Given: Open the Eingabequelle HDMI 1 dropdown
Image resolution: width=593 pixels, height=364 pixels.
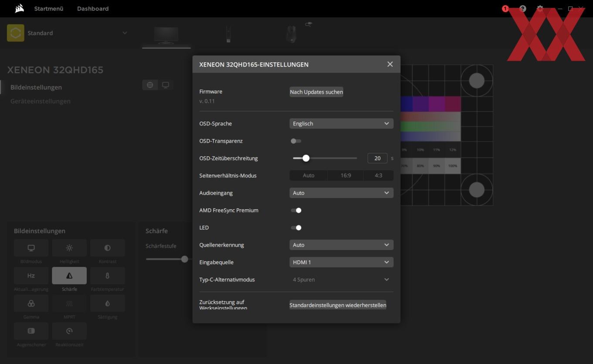Looking at the screenshot, I should coord(341,262).
